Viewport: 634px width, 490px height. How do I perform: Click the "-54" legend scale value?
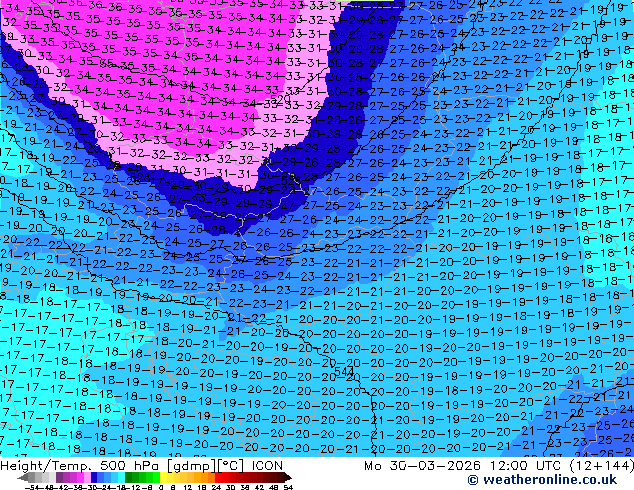tap(32, 487)
